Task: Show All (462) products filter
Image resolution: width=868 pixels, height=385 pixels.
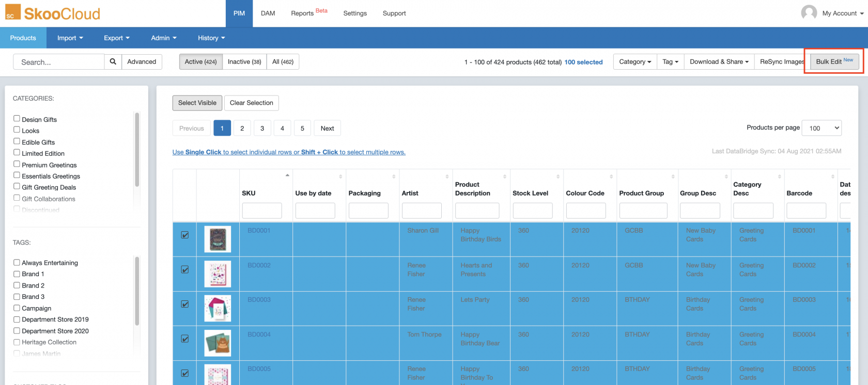Action: [283, 62]
